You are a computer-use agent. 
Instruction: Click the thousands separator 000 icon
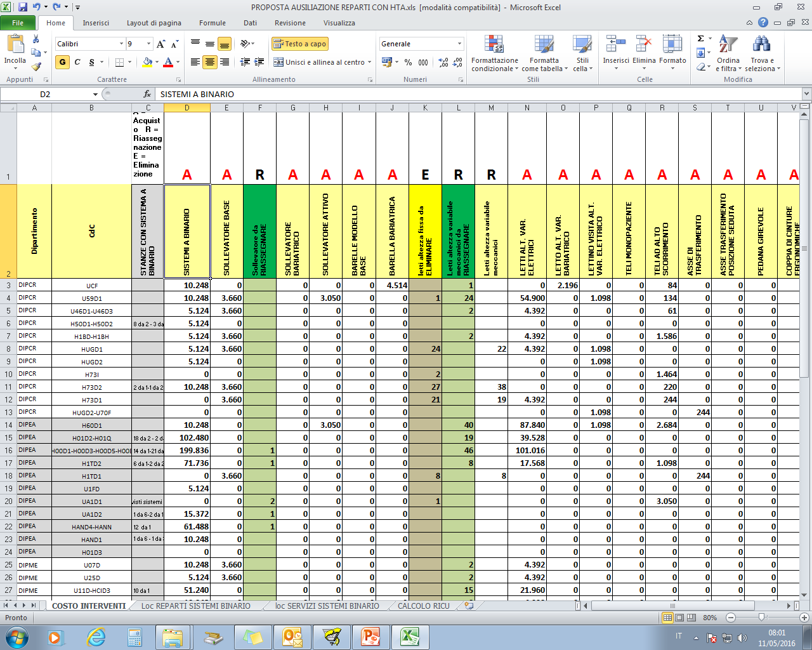click(423, 62)
